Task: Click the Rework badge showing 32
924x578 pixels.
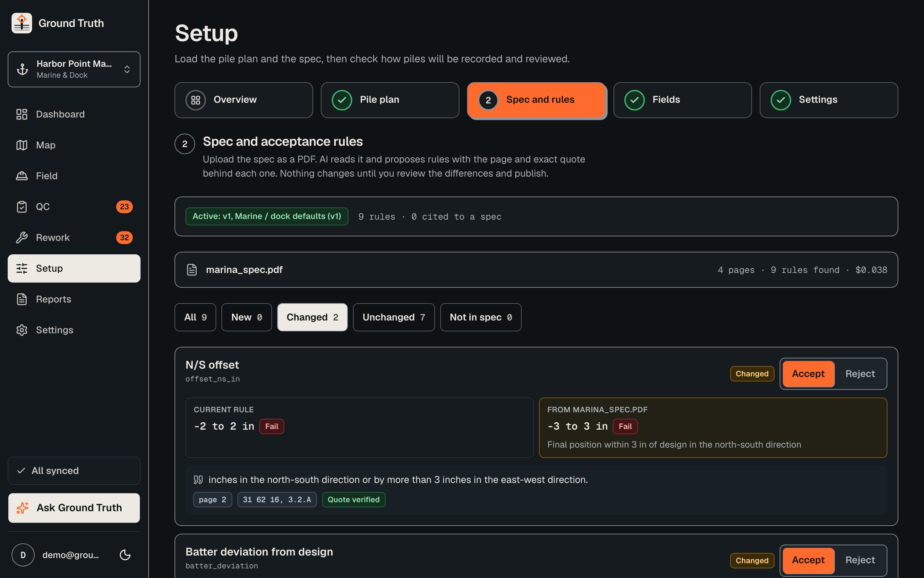Action: pyautogui.click(x=124, y=238)
